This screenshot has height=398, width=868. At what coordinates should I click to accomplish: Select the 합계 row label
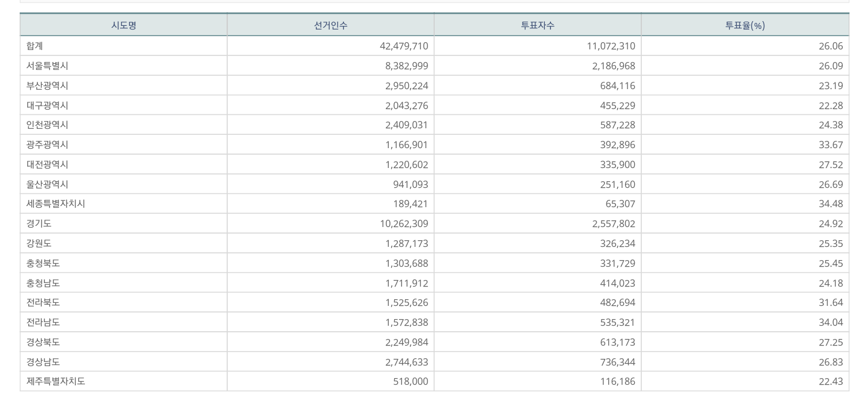pyautogui.click(x=35, y=46)
